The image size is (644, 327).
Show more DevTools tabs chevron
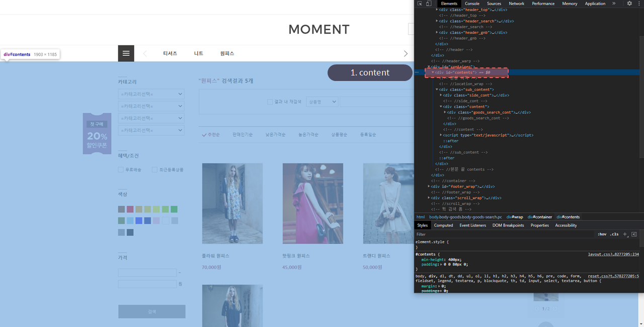(614, 4)
